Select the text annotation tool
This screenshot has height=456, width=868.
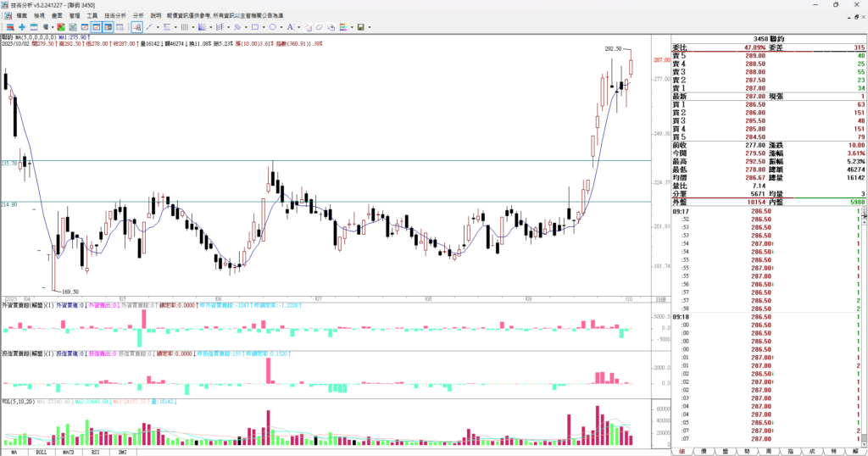tap(290, 27)
